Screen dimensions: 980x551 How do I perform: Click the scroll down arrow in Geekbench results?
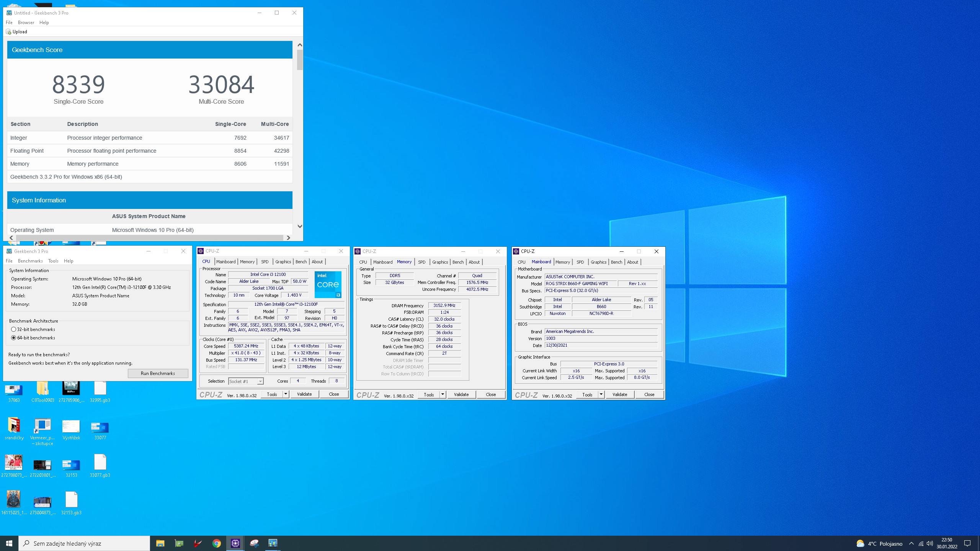coord(300,227)
